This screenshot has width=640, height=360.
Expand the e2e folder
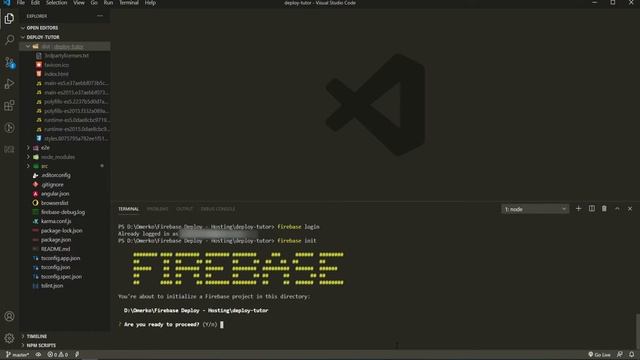28,148
